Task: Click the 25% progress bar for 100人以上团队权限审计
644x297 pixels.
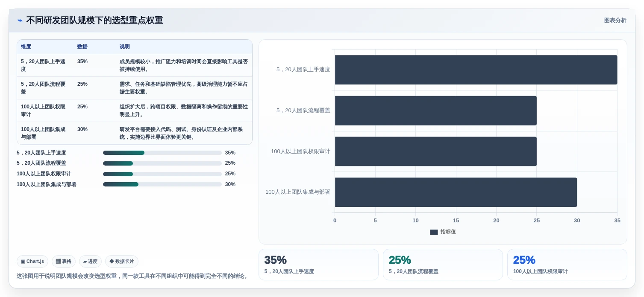Action: [162, 174]
